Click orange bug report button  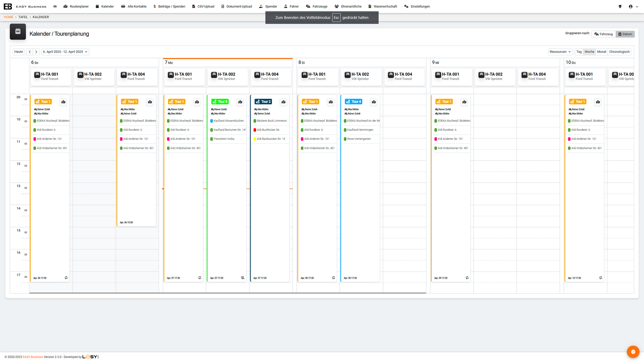pos(633,352)
